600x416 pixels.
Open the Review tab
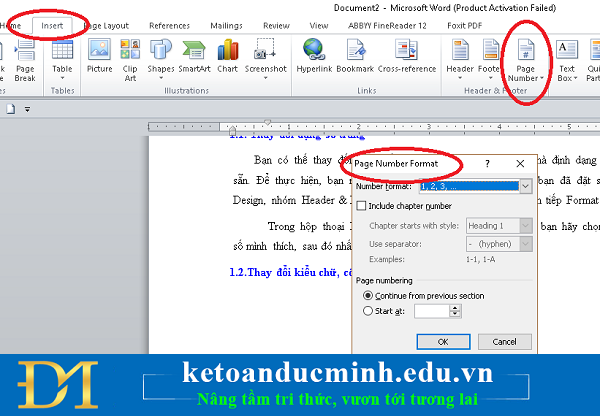point(276,26)
